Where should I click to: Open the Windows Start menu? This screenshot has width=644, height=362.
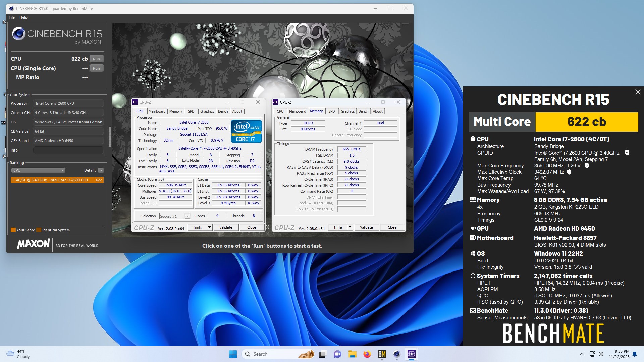[x=233, y=354]
